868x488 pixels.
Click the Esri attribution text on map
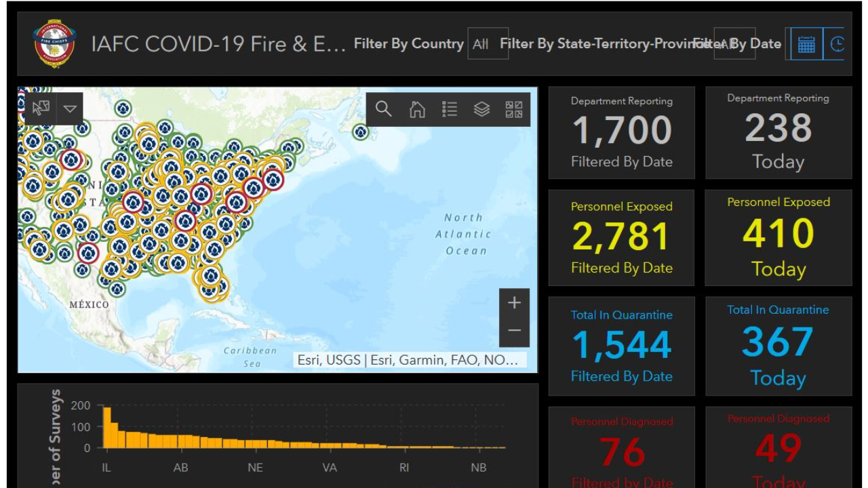[407, 360]
